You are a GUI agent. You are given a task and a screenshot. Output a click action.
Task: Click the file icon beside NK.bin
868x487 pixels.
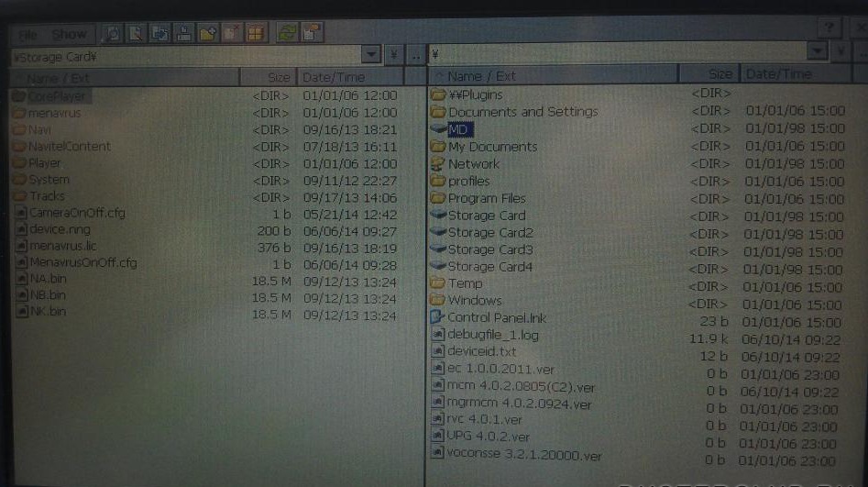(22, 312)
